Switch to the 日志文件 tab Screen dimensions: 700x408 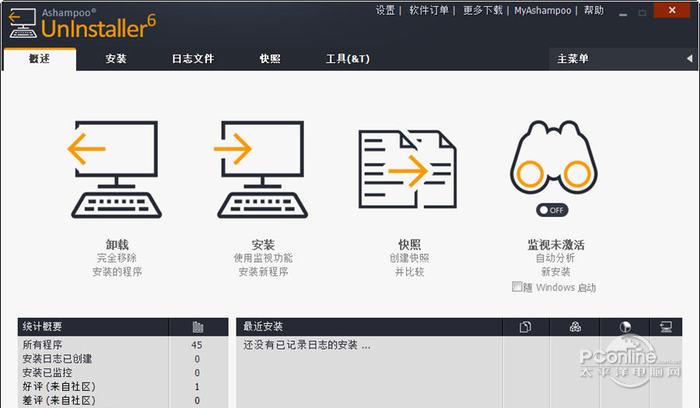point(193,58)
